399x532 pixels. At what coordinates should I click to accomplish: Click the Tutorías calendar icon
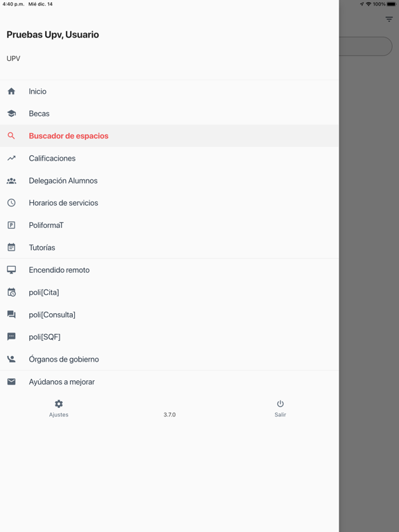click(x=11, y=247)
